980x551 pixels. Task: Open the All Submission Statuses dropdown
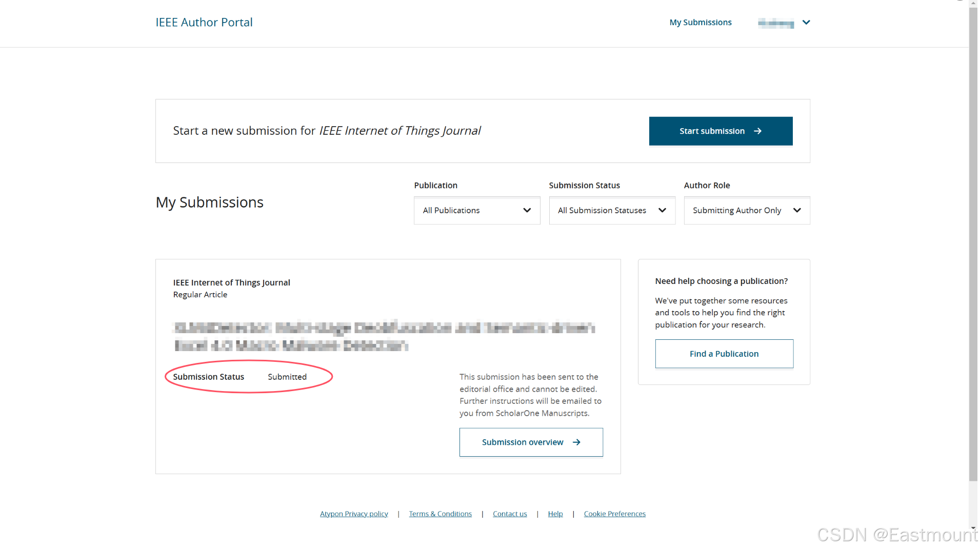click(612, 210)
